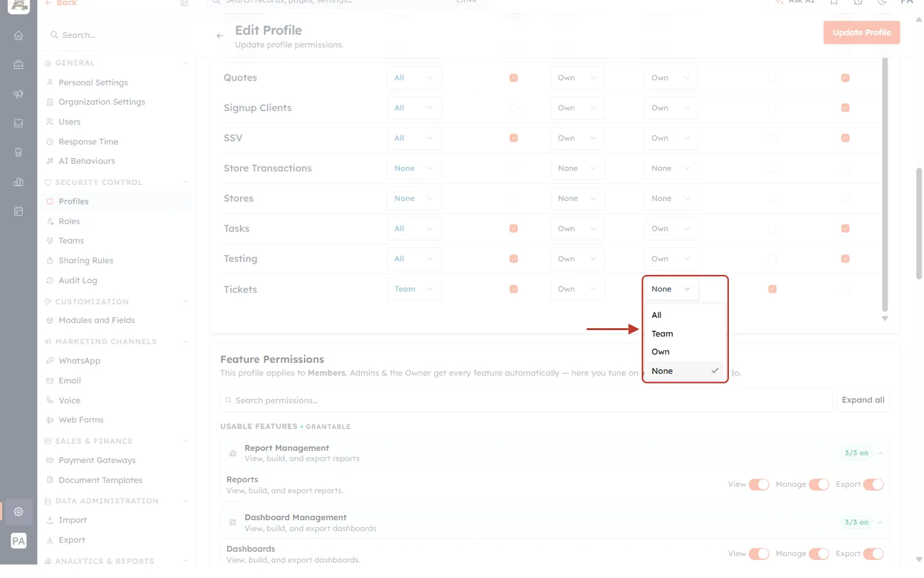Image resolution: width=924 pixels, height=578 pixels.
Task: Toggle Reports Manage switch
Action: (x=819, y=484)
